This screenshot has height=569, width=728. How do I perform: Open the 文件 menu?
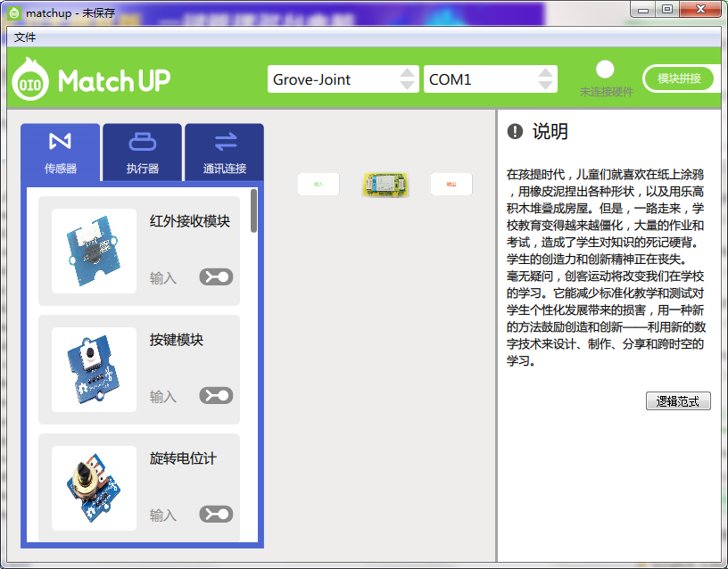tap(25, 37)
